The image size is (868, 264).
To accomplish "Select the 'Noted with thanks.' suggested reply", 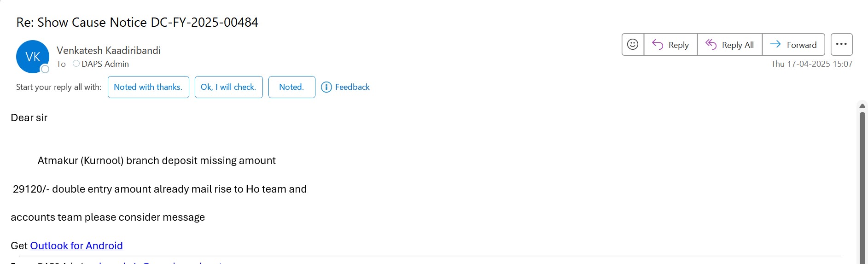I will click(148, 87).
